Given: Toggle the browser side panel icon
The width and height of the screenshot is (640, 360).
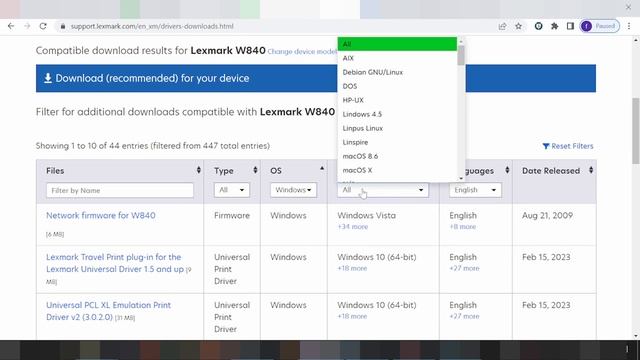Looking at the screenshot, I should tap(570, 26).
